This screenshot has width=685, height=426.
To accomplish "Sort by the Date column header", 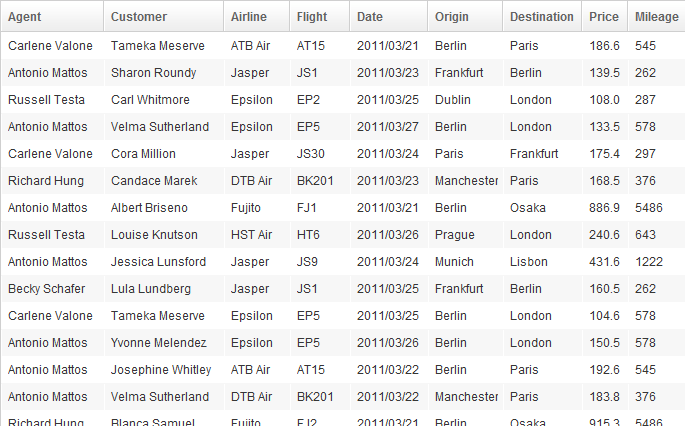I will click(x=389, y=17).
